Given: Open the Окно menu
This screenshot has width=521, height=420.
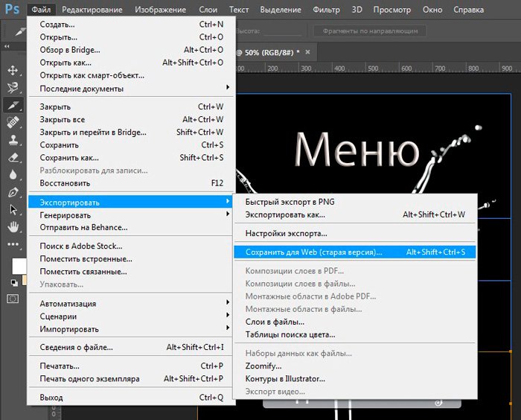Looking at the screenshot, I should [432, 10].
